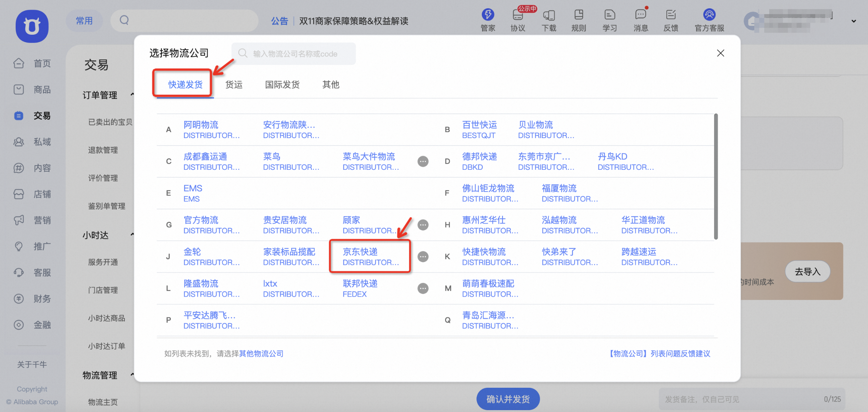Open 推广 in the sidebar
The height and width of the screenshot is (412, 868).
point(32,246)
